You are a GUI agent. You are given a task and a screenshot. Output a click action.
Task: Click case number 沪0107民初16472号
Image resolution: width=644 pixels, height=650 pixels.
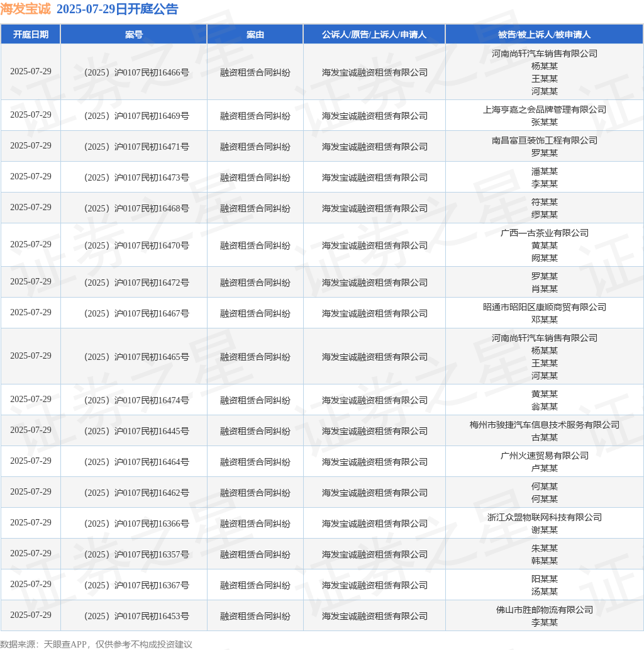pos(152,283)
